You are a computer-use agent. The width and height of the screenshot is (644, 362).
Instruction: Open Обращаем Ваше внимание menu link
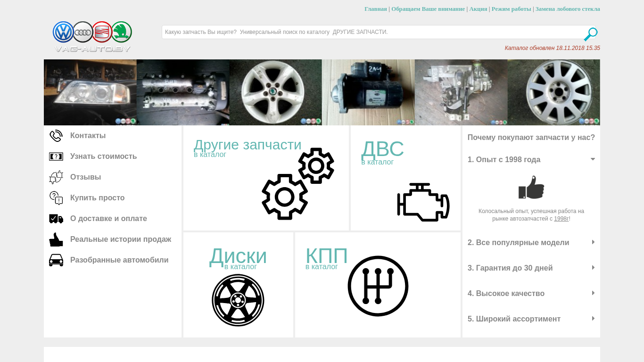coord(428,9)
